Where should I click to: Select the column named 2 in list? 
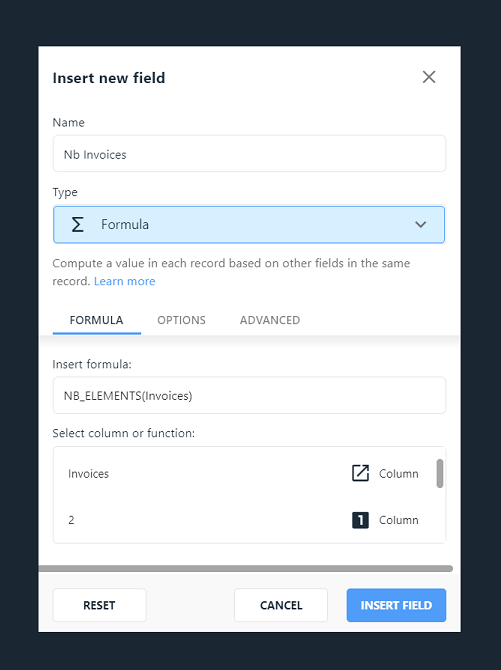pyautogui.click(x=244, y=520)
